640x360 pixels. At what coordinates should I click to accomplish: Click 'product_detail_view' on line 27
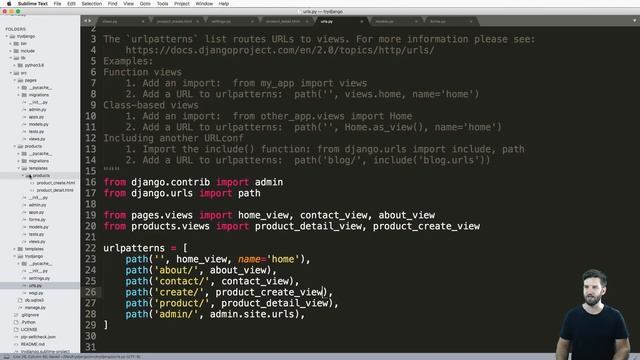[x=275, y=303]
